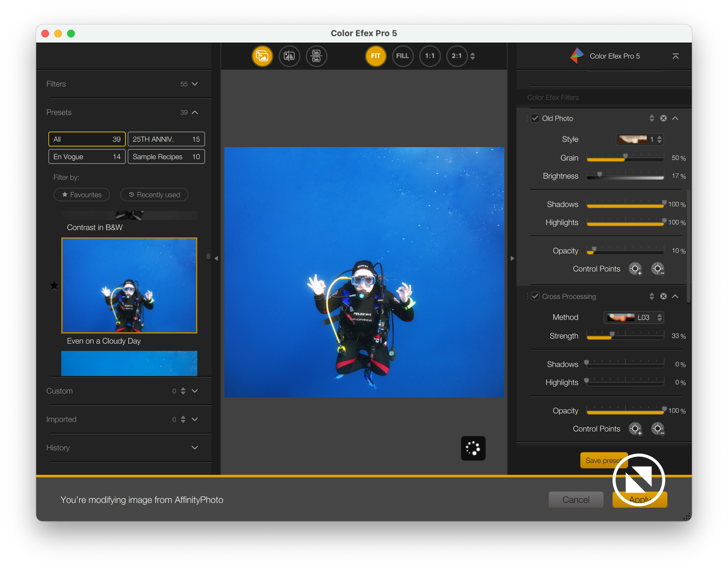Set zoom to FILL

[x=402, y=56]
